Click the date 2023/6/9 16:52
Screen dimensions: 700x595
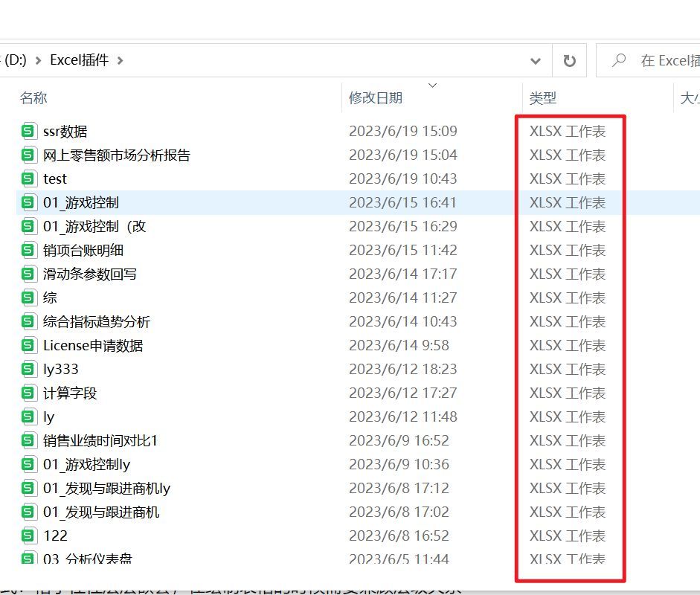399,440
